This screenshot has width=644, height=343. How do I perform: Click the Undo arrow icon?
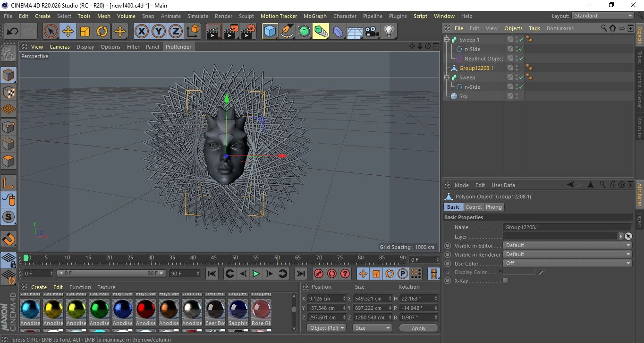point(13,32)
